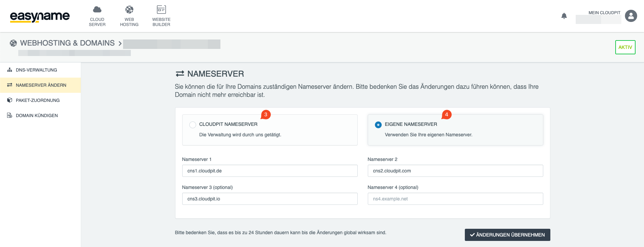
Task: Click the easyname logo
Action: click(40, 16)
